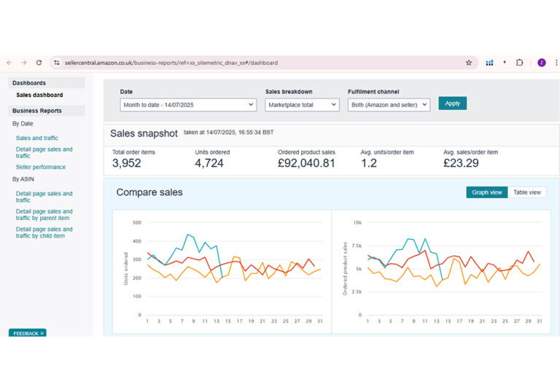Open Seller performance report link
Screen dimensions: 560x392
41,167
